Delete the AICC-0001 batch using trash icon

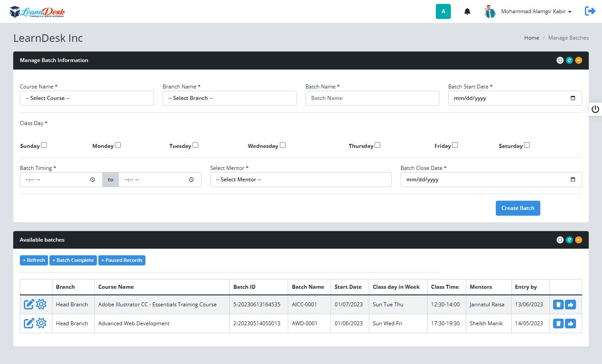point(558,305)
